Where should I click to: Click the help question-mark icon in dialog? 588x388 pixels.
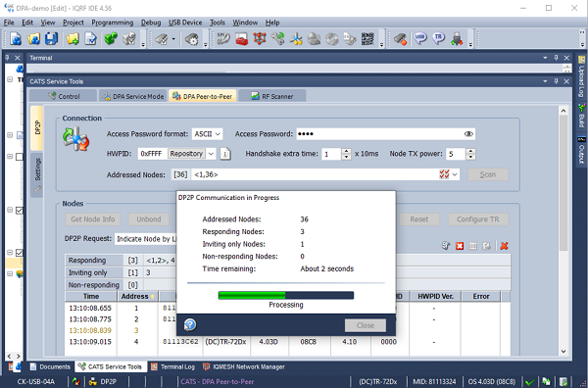click(x=190, y=324)
